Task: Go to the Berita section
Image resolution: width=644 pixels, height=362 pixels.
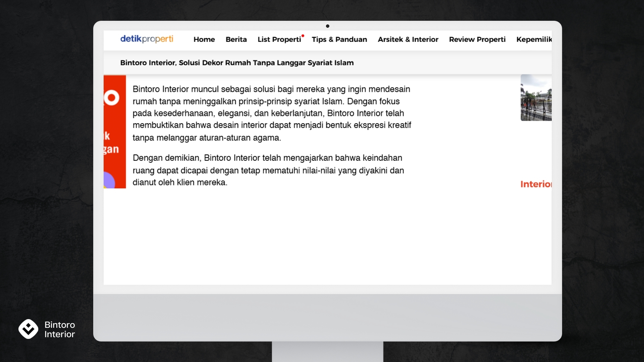Action: click(x=236, y=40)
